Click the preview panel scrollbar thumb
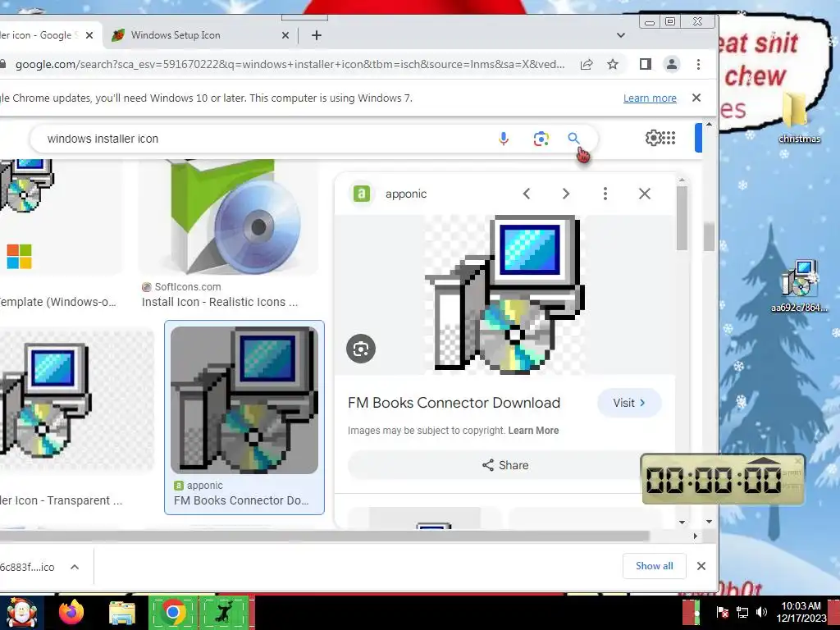This screenshot has width=840, height=630. (682, 218)
